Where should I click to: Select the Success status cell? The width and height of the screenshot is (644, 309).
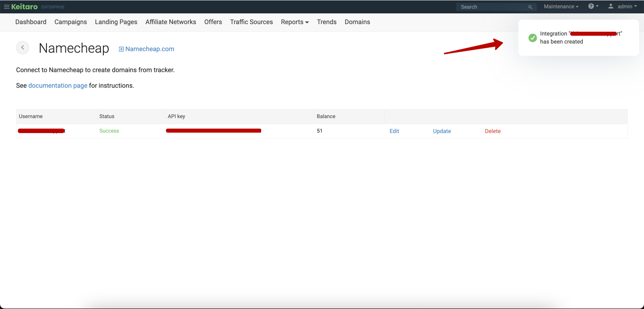109,131
